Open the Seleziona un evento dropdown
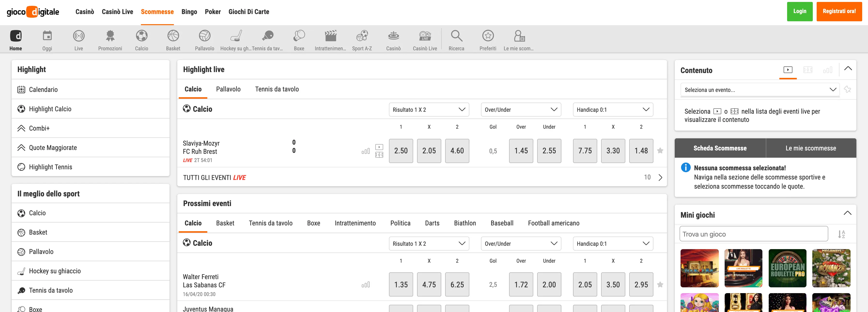This screenshot has height=312, width=868. tap(759, 90)
